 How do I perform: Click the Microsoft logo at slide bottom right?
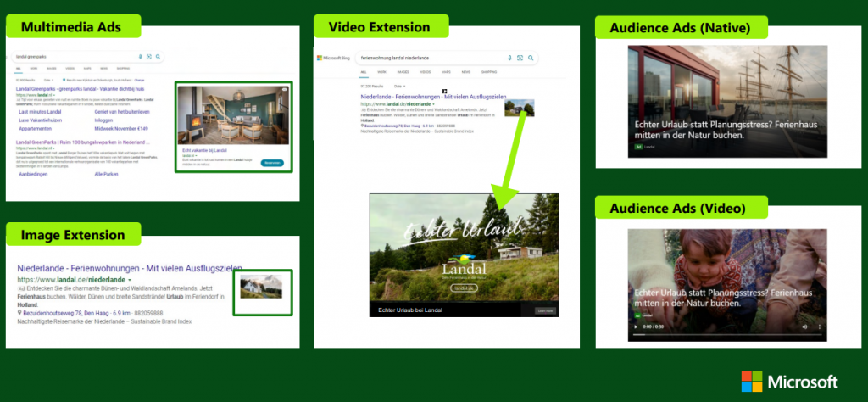tap(789, 382)
